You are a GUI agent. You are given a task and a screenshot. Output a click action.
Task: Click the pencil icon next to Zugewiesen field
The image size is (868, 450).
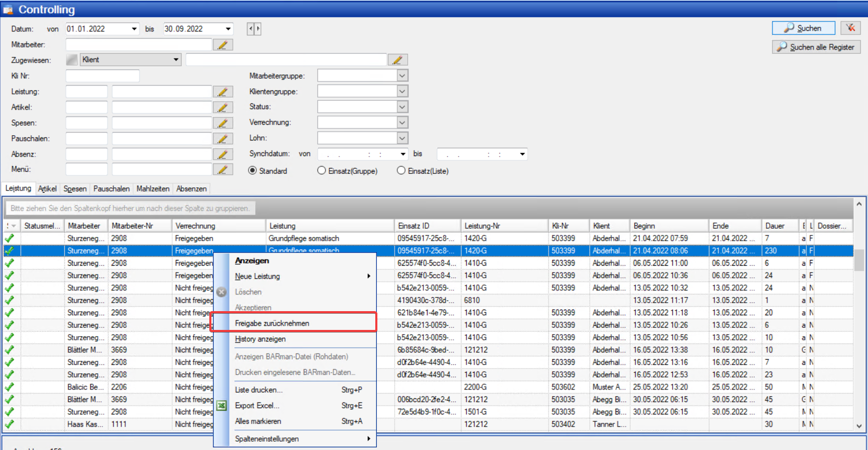[x=397, y=60]
